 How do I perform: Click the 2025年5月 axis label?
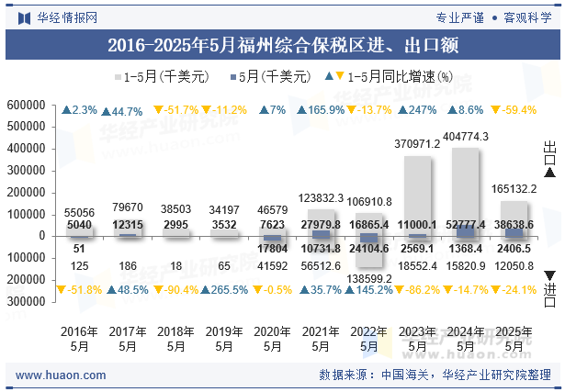pos(514,339)
